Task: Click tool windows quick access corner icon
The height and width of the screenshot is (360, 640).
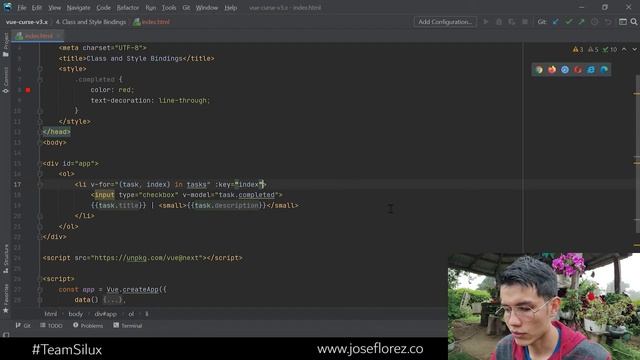Action: point(6,335)
